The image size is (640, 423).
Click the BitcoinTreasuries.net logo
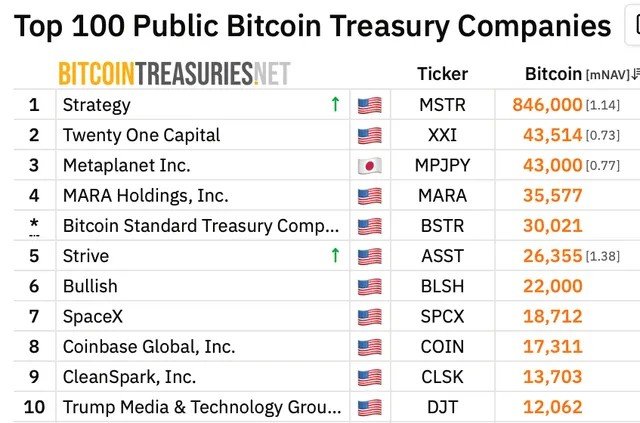[174, 73]
